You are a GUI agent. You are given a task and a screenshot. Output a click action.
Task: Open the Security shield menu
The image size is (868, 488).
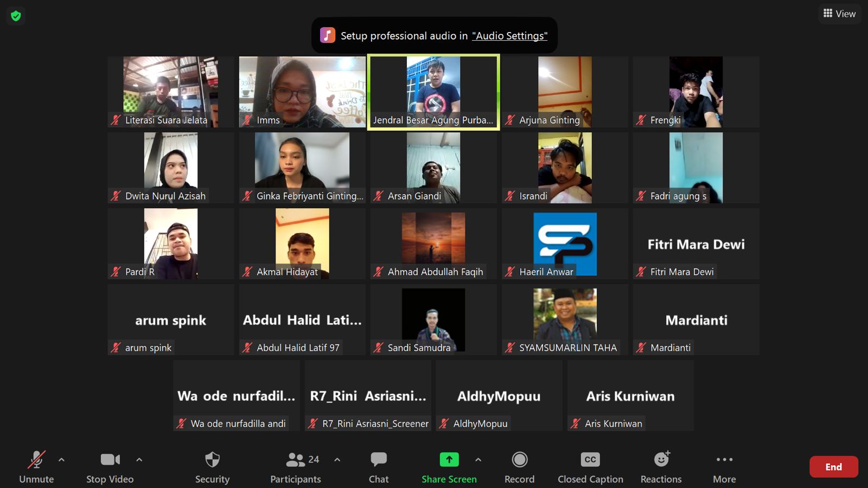(x=212, y=466)
